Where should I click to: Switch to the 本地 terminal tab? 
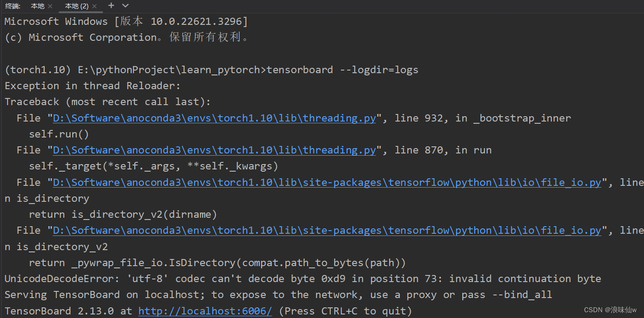37,6
